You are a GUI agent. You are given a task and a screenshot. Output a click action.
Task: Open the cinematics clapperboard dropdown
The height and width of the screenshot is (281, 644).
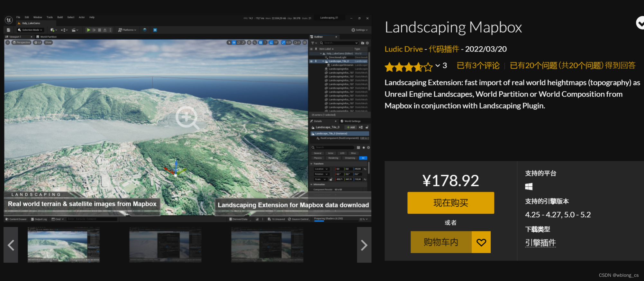pos(75,30)
